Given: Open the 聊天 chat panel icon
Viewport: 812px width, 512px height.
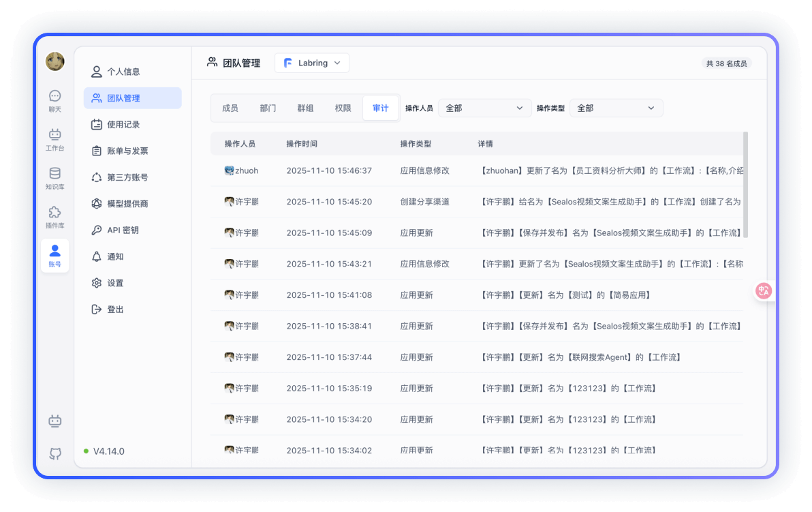Looking at the screenshot, I should 54,101.
